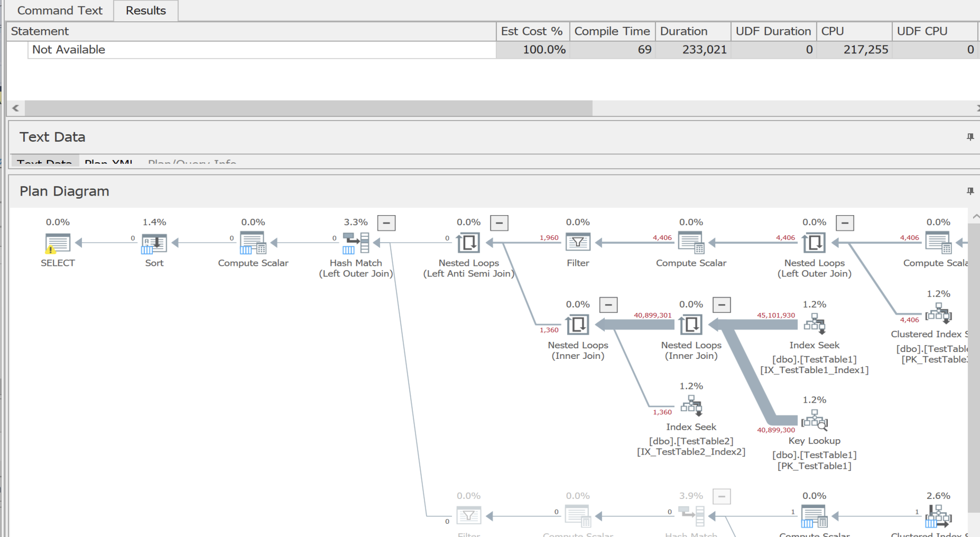Click Nested Loops Inner Join icon with 45,101,930 input
The image size is (980, 537).
pyautogui.click(x=691, y=325)
